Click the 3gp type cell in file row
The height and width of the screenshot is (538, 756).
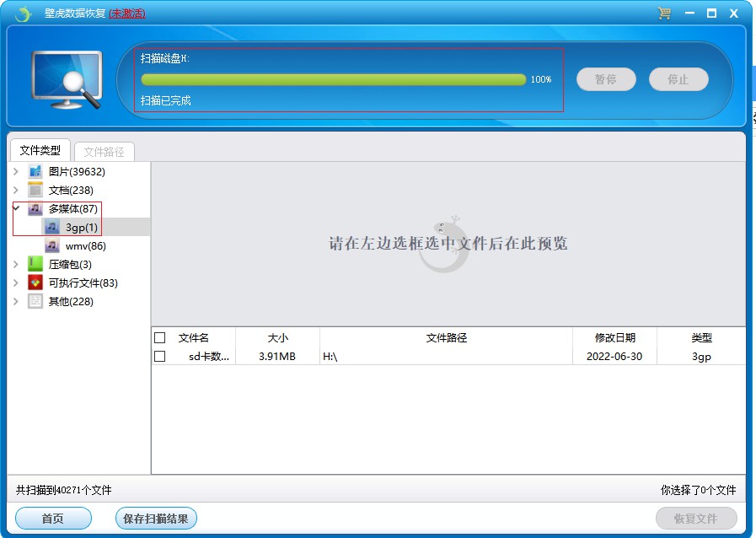pyautogui.click(x=701, y=357)
